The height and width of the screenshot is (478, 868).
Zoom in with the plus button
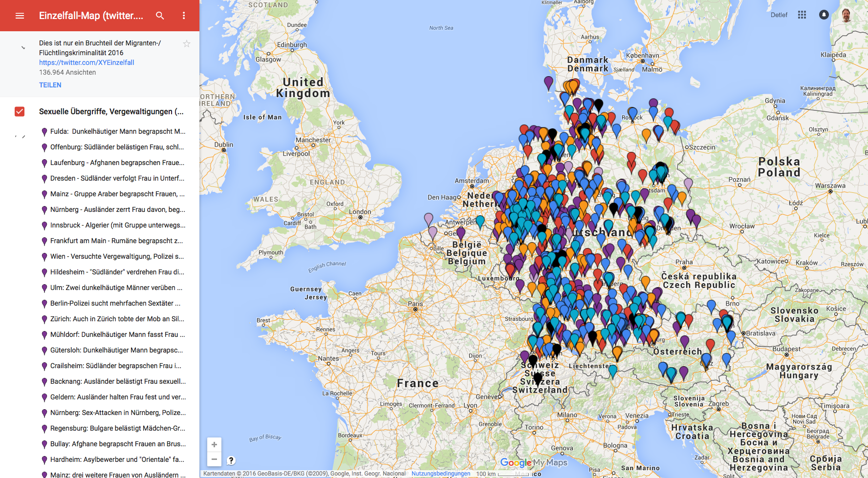(214, 445)
